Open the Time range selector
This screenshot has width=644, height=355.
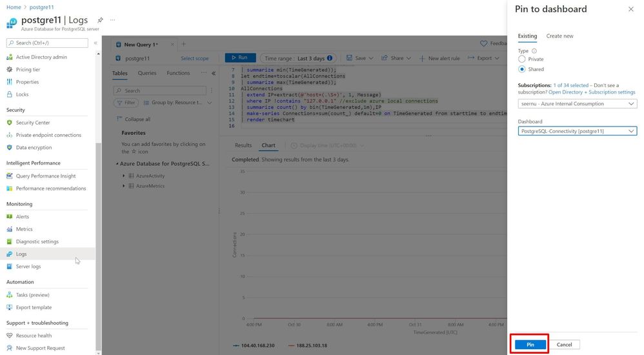299,58
